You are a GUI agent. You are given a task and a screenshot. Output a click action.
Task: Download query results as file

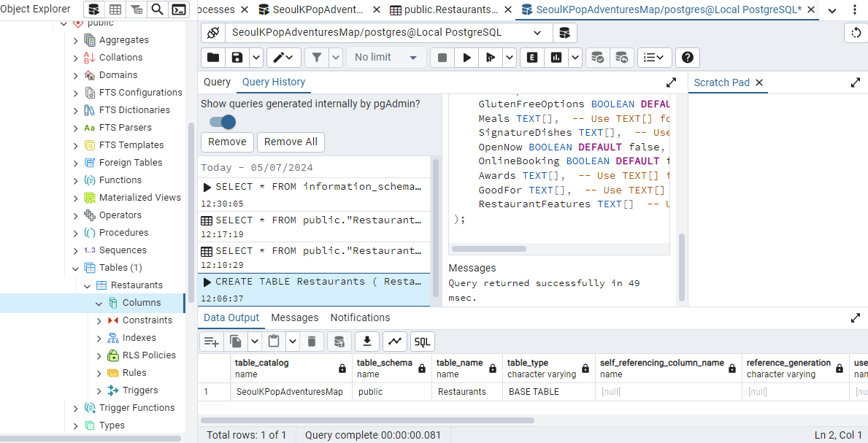[366, 341]
